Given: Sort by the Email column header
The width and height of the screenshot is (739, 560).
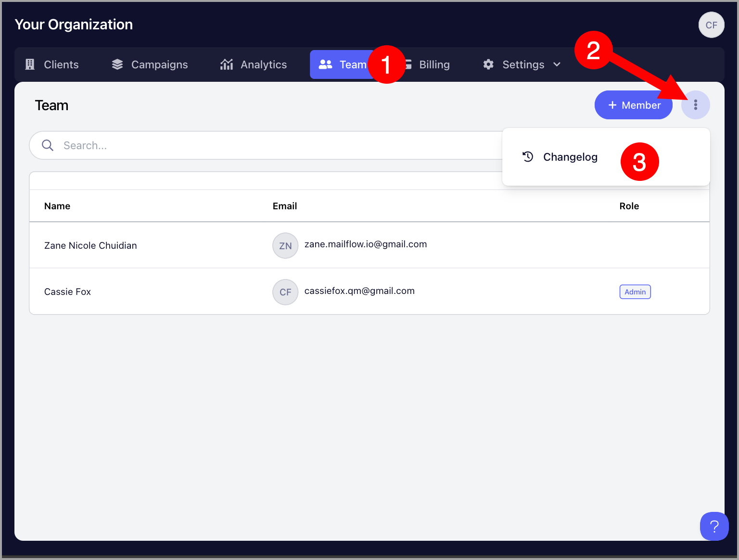Looking at the screenshot, I should point(285,206).
